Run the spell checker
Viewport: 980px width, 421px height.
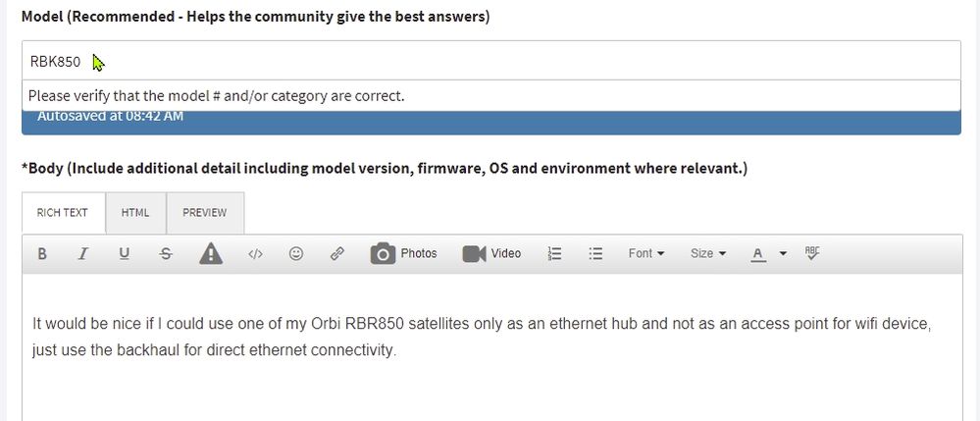click(811, 253)
